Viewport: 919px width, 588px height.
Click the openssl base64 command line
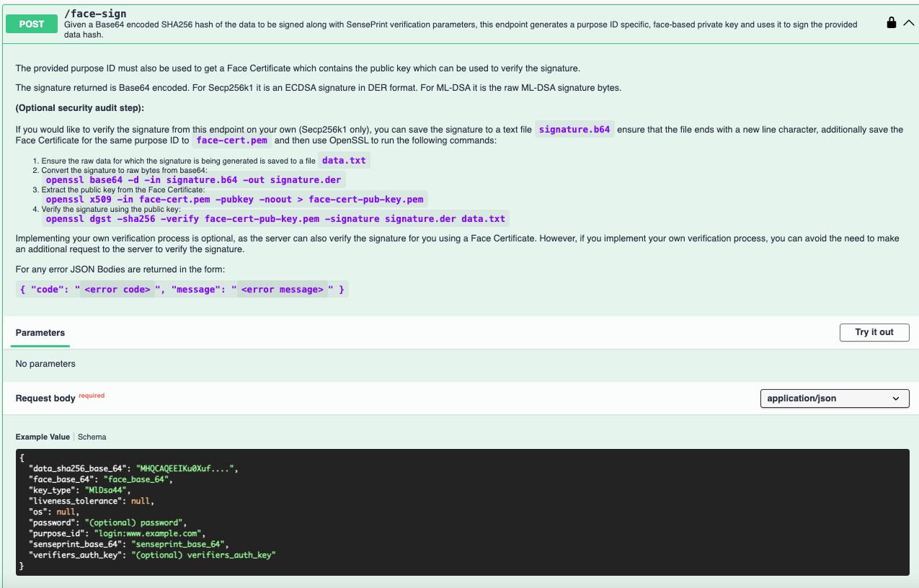195,179
